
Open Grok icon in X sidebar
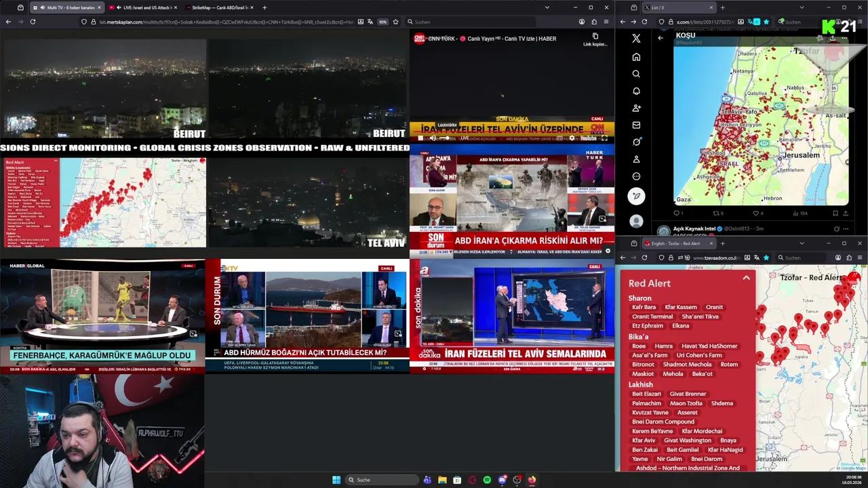pyautogui.click(x=636, y=142)
